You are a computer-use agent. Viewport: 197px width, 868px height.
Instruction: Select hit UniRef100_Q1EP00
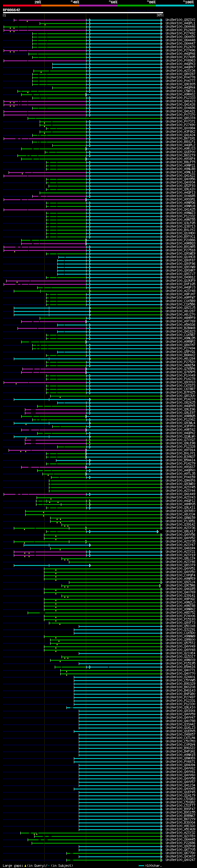click(180, 152)
